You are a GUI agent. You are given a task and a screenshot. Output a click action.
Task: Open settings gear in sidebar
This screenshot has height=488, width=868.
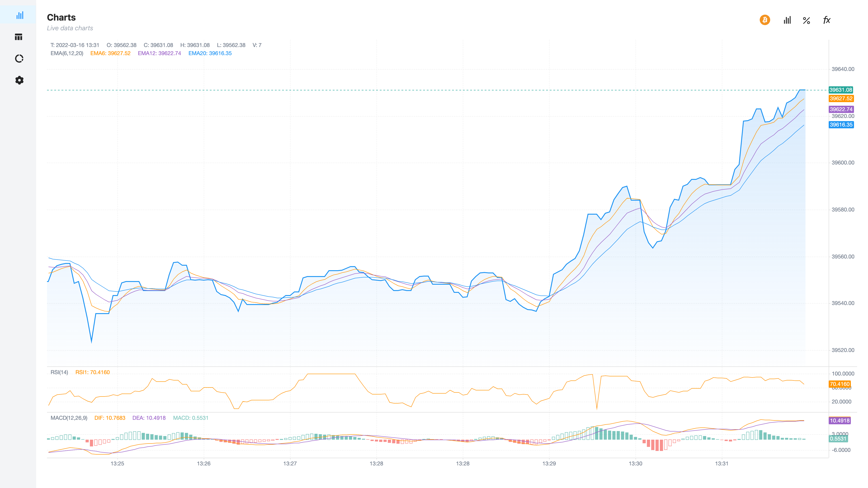(19, 80)
